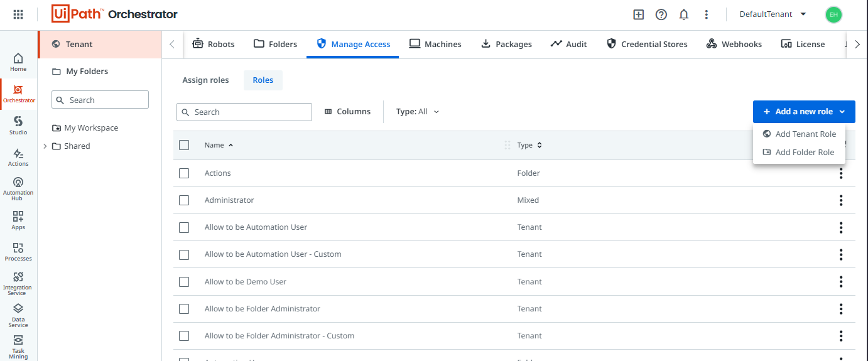Check the Allow to be Folder Administrator checkbox

(x=184, y=309)
